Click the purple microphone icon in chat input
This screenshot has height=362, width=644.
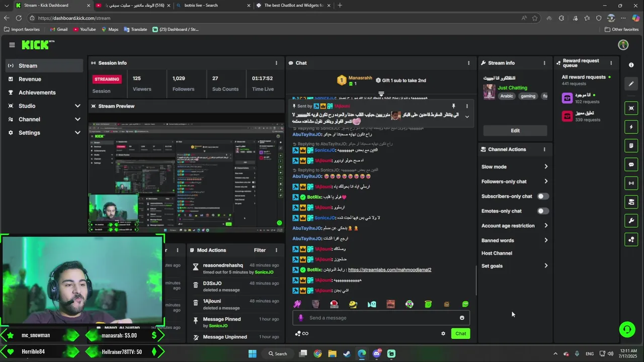pos(301,318)
